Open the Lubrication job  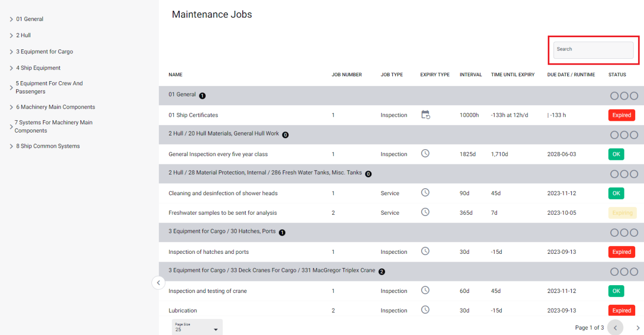pos(183,311)
